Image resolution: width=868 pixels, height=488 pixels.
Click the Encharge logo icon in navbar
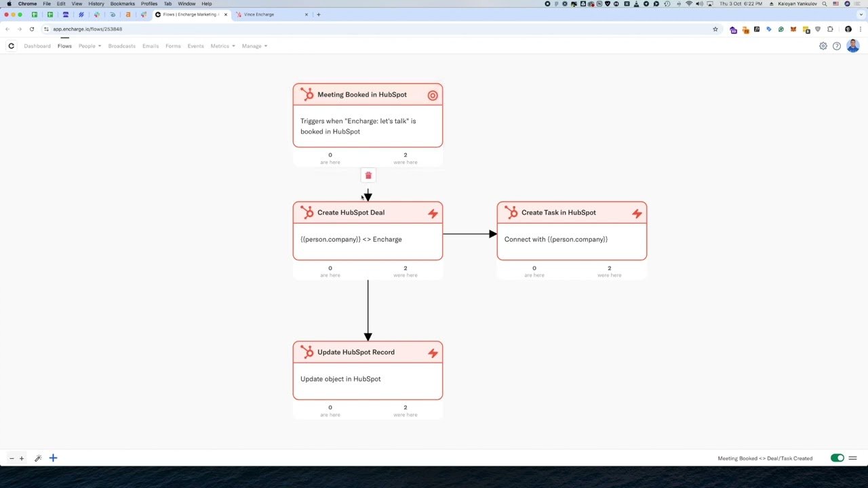click(11, 46)
